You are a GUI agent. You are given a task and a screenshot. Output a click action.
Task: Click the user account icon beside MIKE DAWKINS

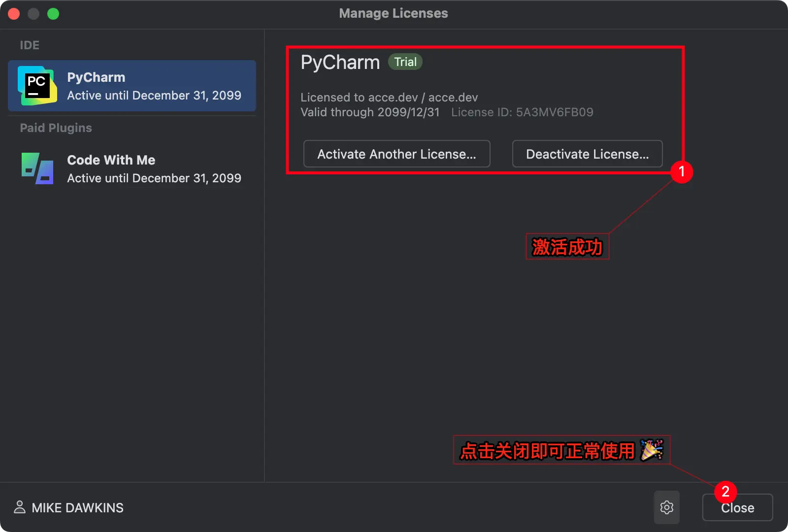[20, 507]
